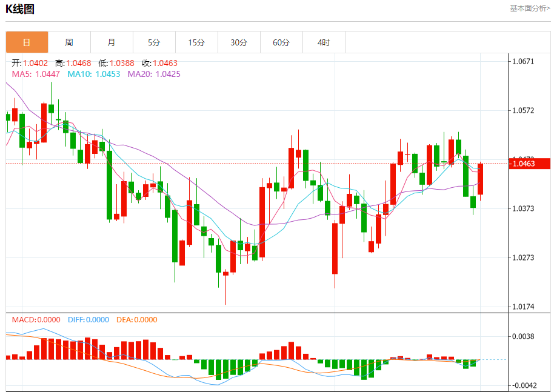Click the 开 opening price value 1.0402

pyautogui.click(x=35, y=63)
